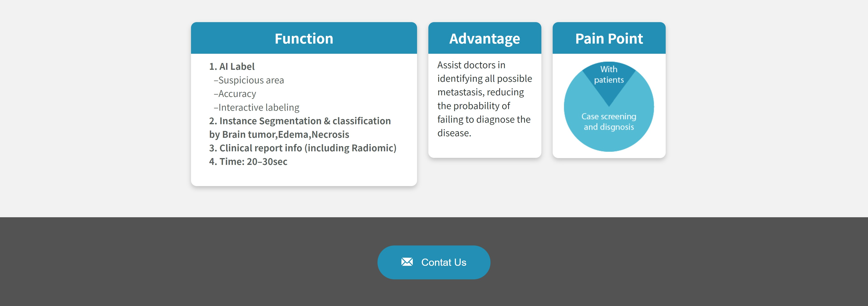Click 'Assist doctors in' text line

pos(471,65)
